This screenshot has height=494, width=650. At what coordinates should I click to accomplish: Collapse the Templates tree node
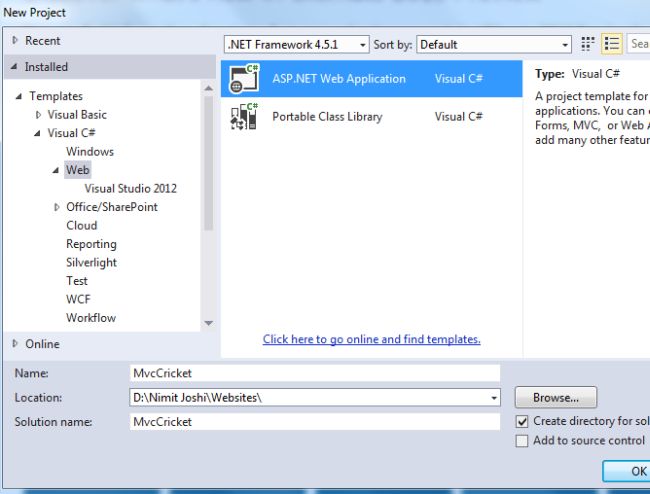(x=18, y=96)
